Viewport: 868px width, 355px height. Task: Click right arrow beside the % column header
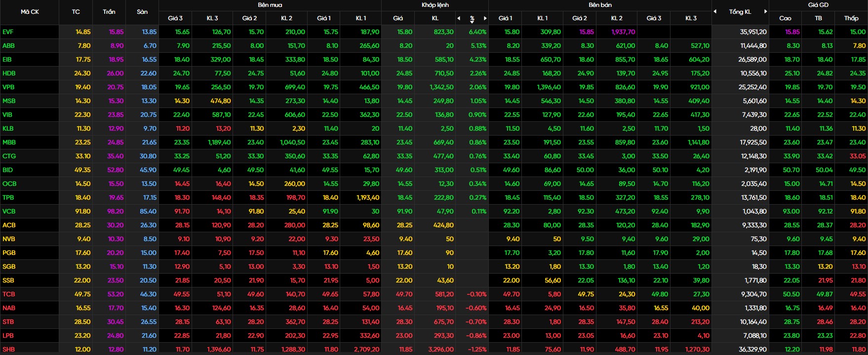click(485, 18)
